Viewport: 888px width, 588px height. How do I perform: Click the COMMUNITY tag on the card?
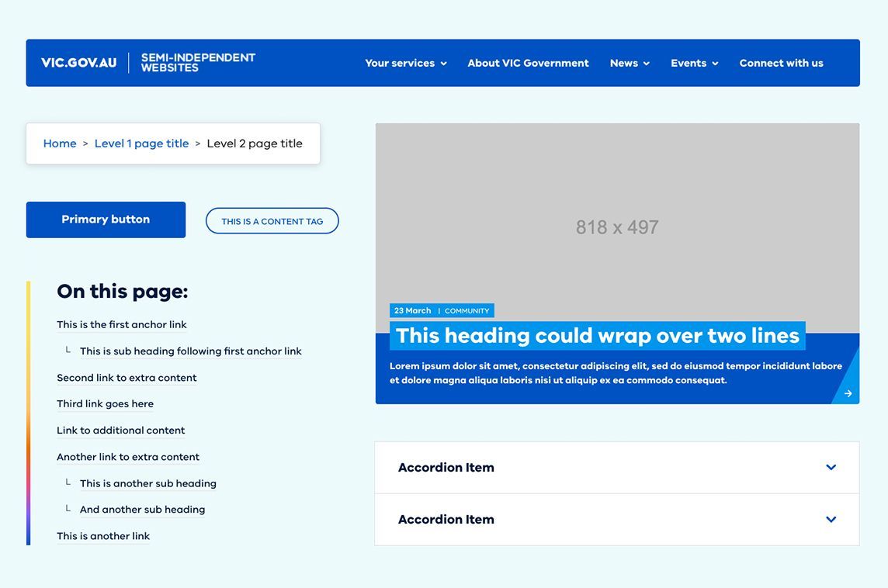tap(467, 311)
